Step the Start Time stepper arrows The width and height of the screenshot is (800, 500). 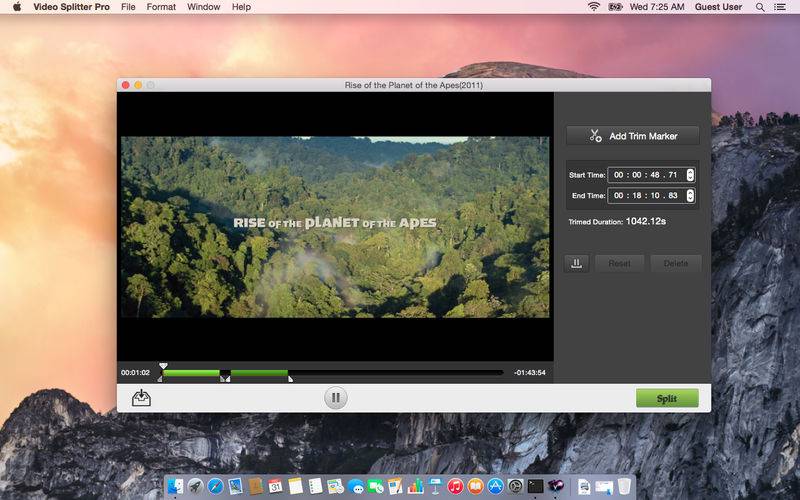pos(690,175)
